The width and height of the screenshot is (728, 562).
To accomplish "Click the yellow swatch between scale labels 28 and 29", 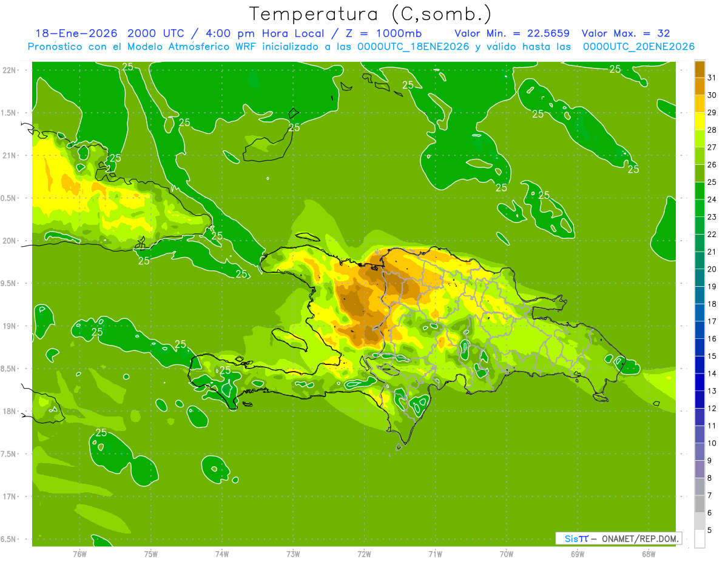I will coord(699,121).
